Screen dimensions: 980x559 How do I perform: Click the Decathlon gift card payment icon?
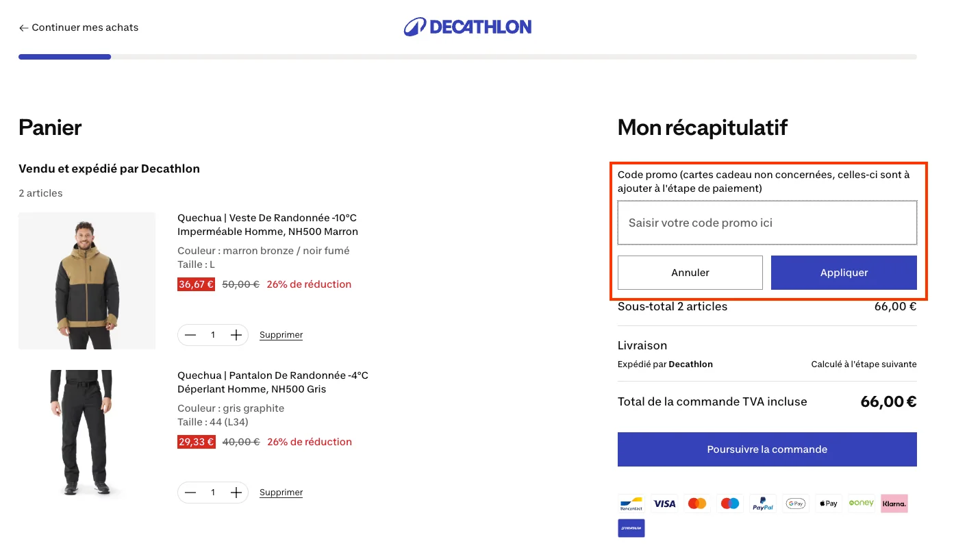630,528
